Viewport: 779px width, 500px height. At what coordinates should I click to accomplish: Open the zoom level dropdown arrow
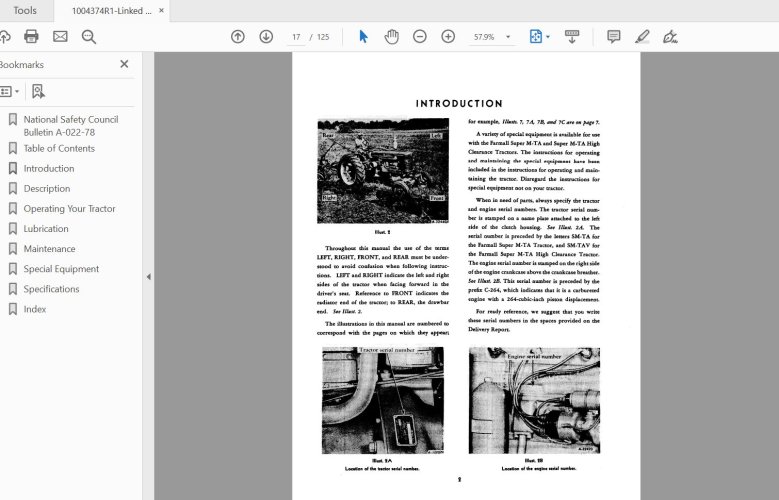pyautogui.click(x=508, y=37)
